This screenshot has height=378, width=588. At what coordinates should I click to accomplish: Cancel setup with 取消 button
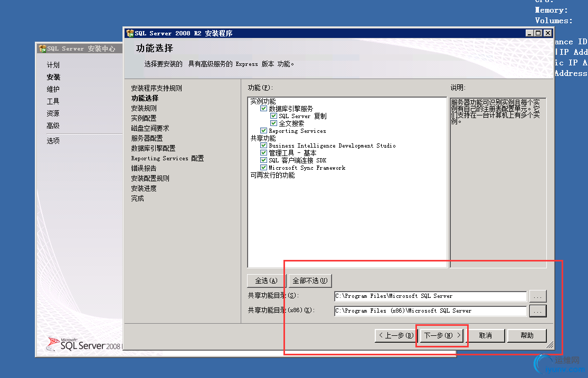[x=486, y=336]
